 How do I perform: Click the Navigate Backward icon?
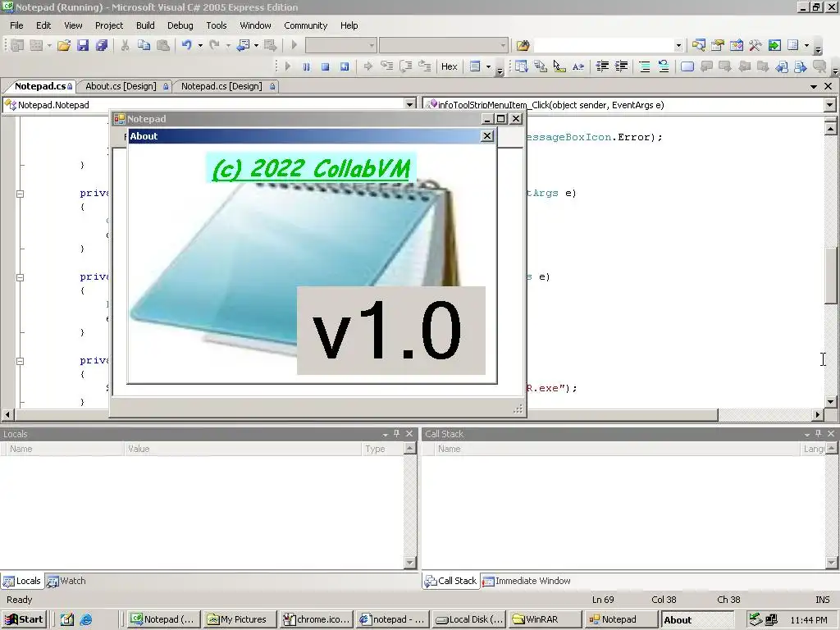tap(243, 46)
